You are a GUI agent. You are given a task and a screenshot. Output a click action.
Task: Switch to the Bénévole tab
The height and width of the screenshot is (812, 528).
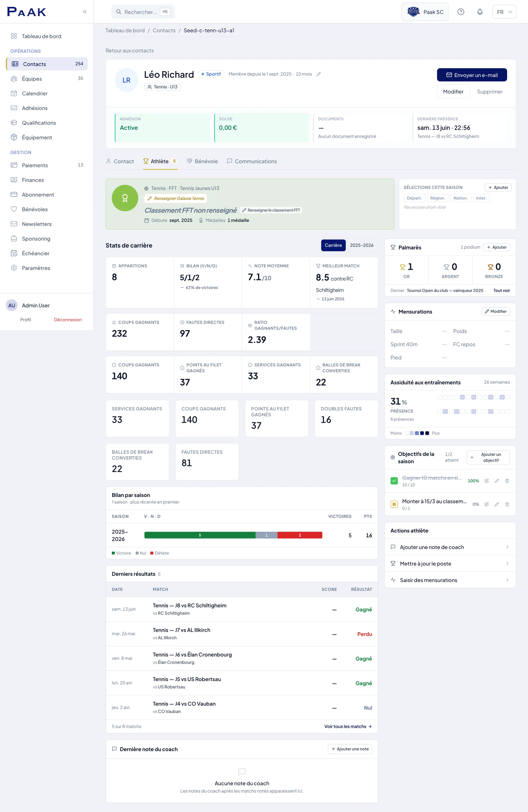click(202, 161)
